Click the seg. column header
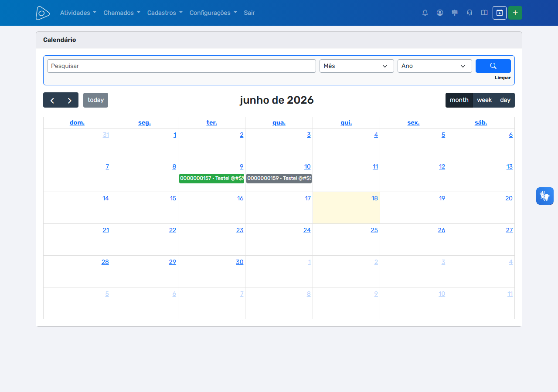Screen dimensions: 558x392 point(144,123)
